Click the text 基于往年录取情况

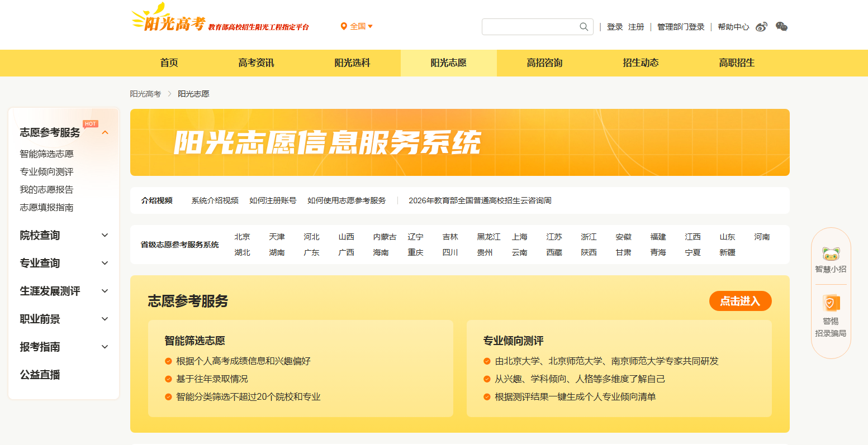[212, 379]
